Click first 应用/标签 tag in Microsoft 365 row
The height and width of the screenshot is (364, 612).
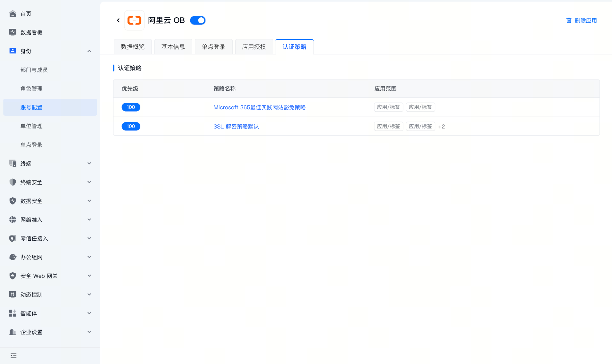(x=388, y=107)
